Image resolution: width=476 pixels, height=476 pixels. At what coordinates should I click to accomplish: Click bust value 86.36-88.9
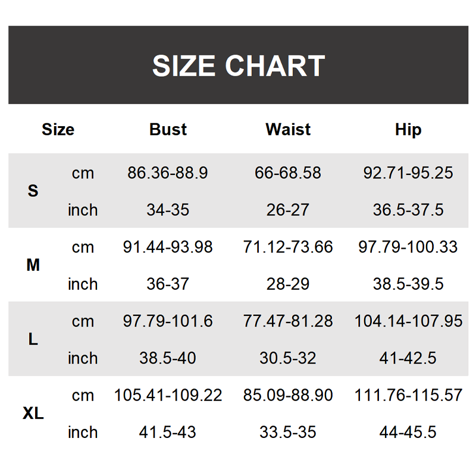(168, 173)
